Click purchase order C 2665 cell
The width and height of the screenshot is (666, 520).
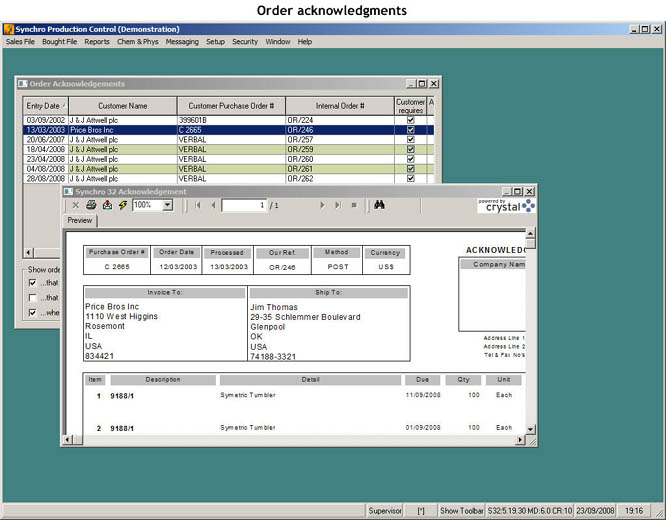click(x=231, y=130)
